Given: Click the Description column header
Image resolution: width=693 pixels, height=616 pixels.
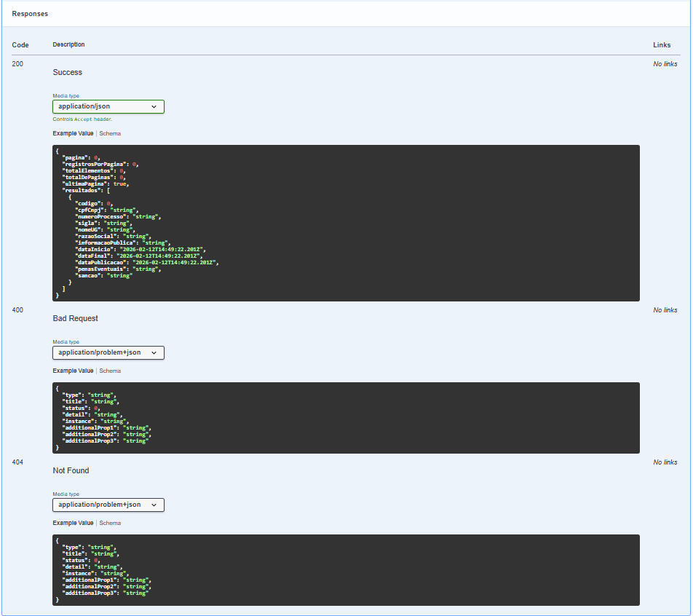Looking at the screenshot, I should [69, 44].
